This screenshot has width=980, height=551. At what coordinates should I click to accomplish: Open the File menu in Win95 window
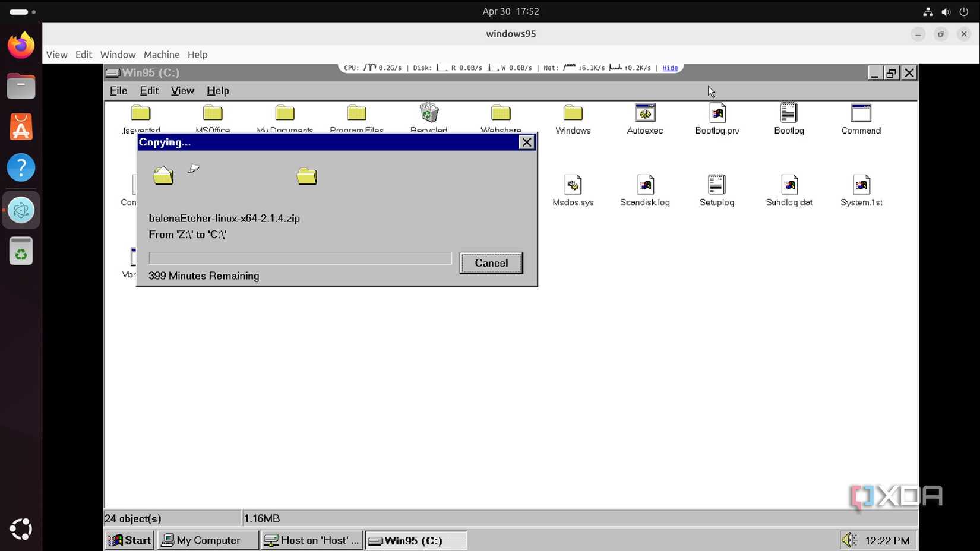118,91
